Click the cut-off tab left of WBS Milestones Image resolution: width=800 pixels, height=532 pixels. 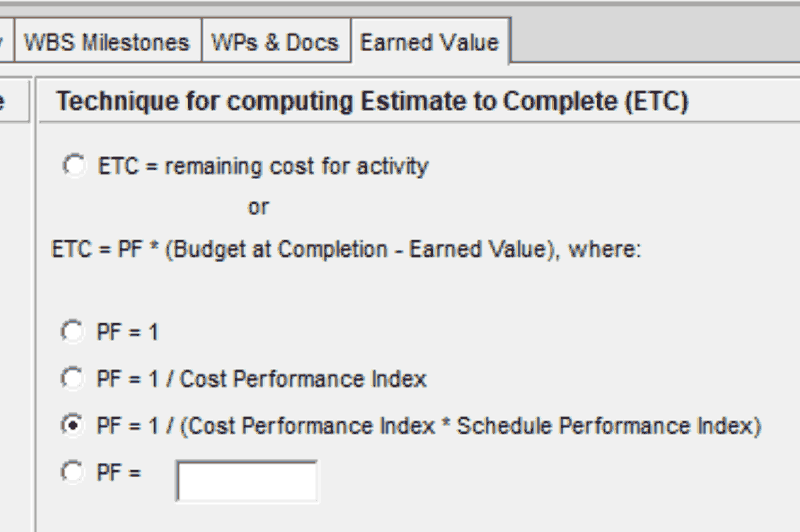6,42
